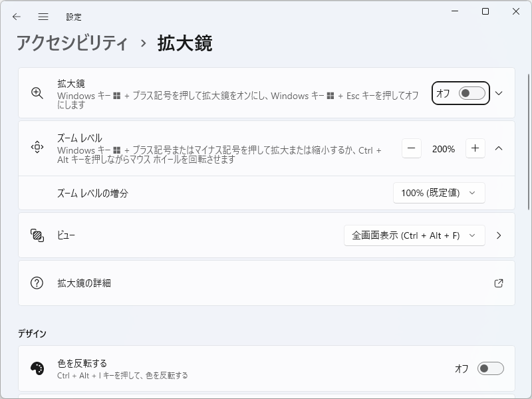Decrease zoom with the minus button
Viewport: 532px width, 399px height.
(411, 148)
